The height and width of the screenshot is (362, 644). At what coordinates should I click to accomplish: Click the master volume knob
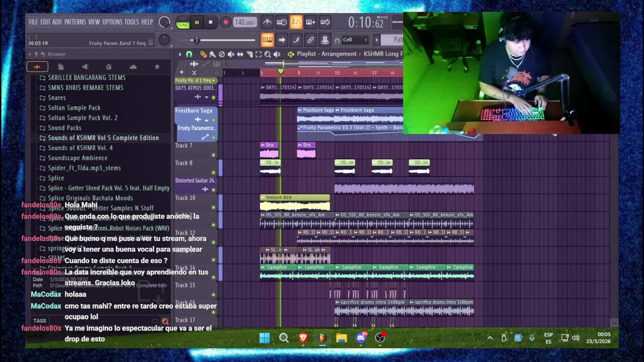[165, 22]
